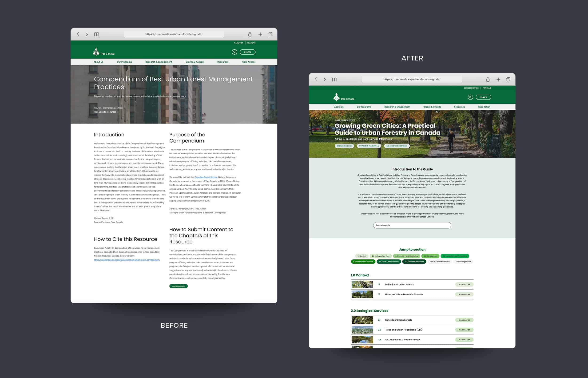Open About Us menu in Before window
The image size is (588, 378).
98,62
